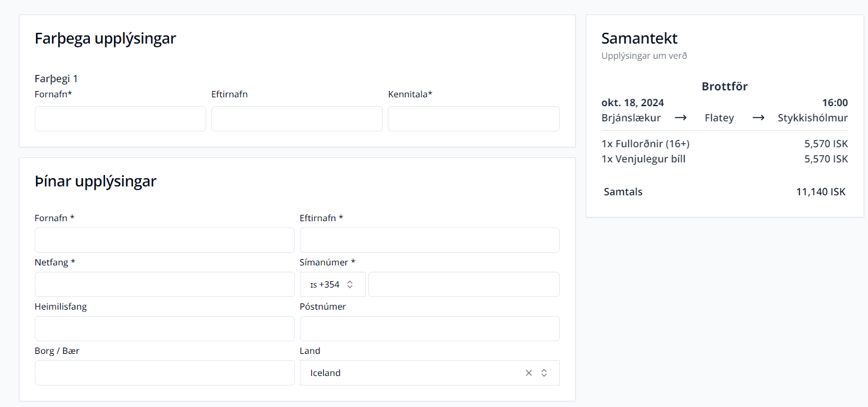Focus Fornafn under Þínar upplýsingar

click(x=164, y=240)
